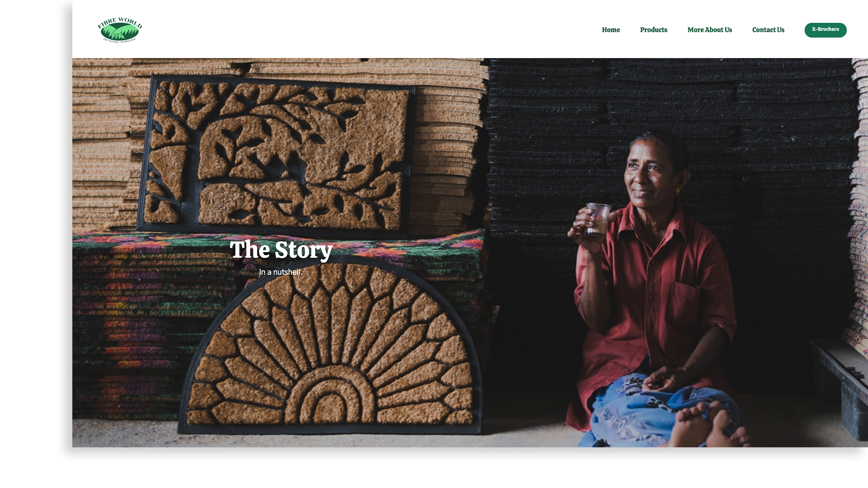Click the semicircular sunburst doormat

point(332,347)
